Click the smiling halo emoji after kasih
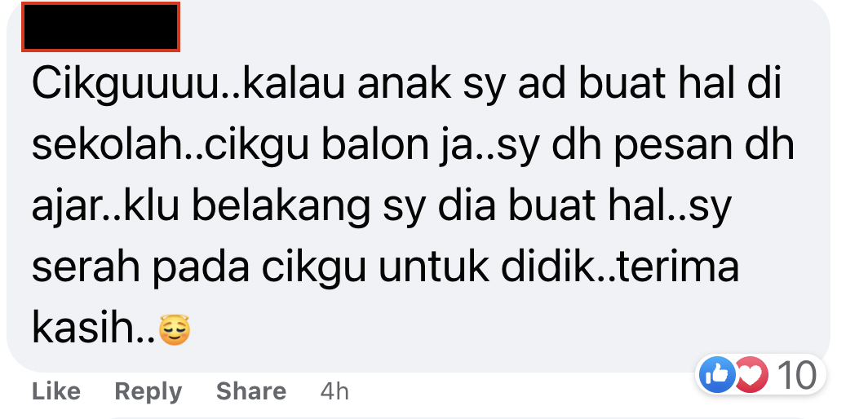 175,330
